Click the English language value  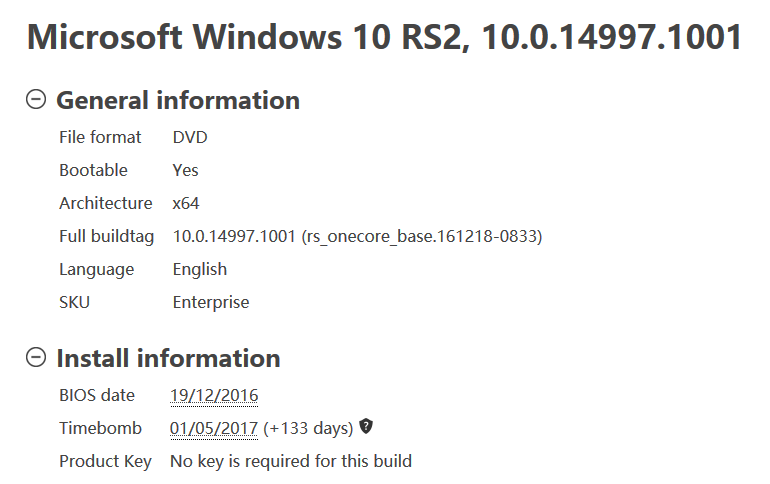[200, 269]
